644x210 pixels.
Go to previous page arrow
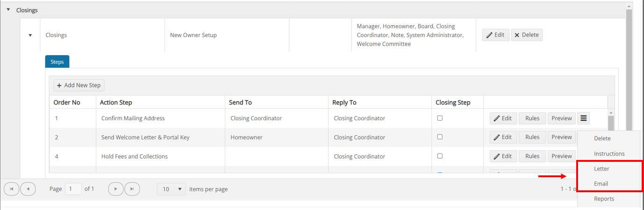[x=28, y=189]
